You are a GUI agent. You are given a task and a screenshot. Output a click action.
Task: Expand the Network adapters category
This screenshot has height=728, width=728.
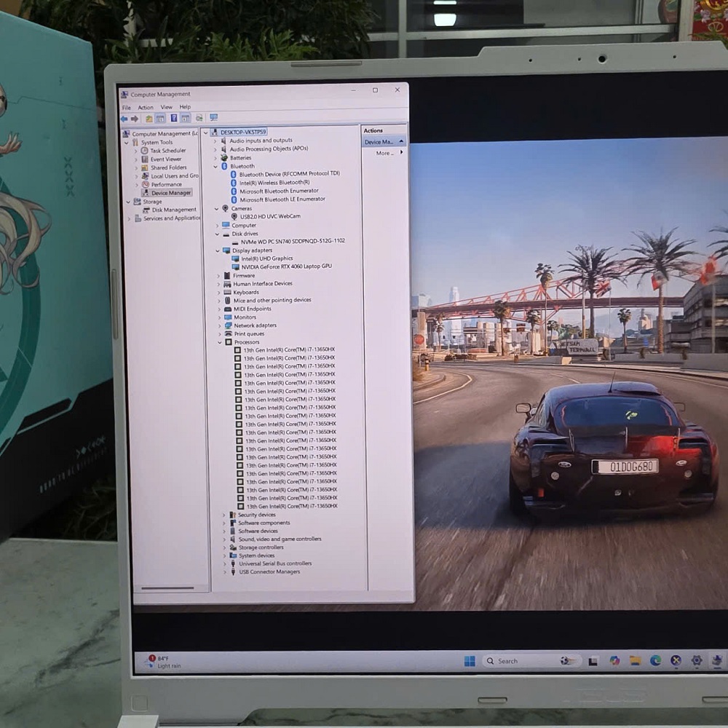(x=219, y=325)
